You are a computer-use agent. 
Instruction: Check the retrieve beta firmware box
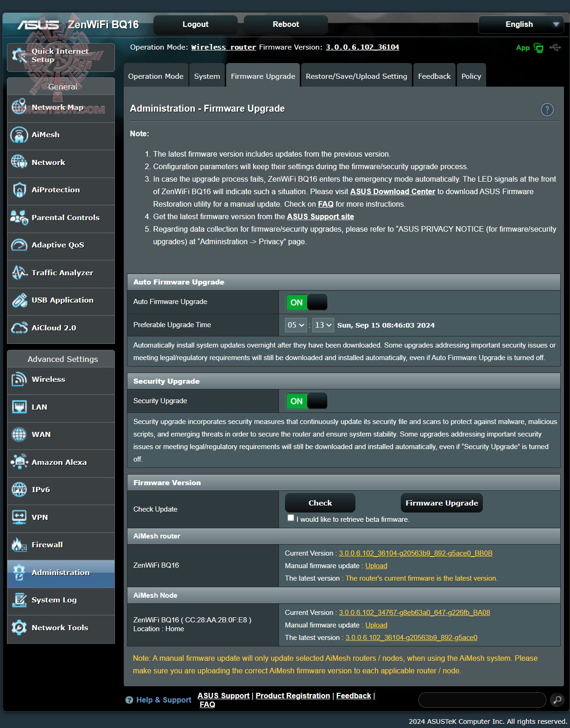291,518
